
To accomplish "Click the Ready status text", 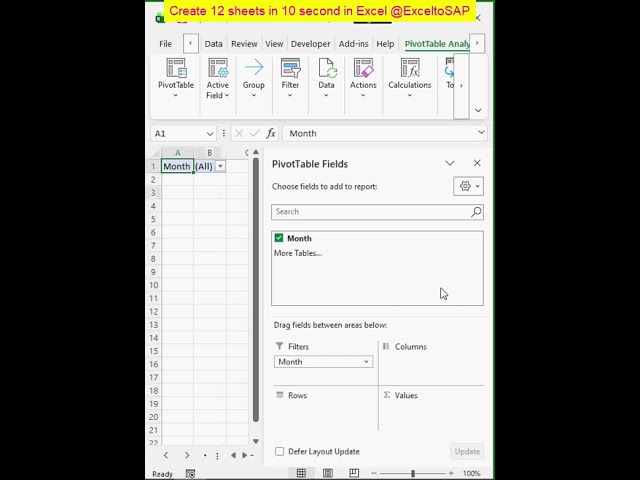I will 162,474.
